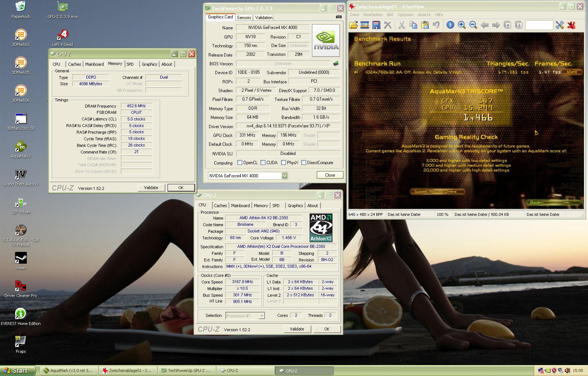Switch to the Validation tab in GPU-Z
The image size is (588, 376).
[264, 18]
